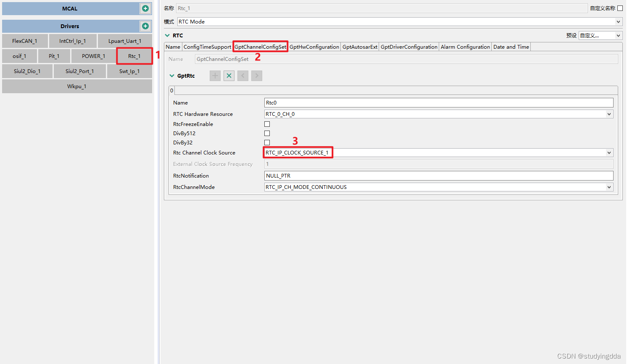The image size is (627, 364).
Task: Select the Wkpu_1 driver
Action: pos(77,86)
